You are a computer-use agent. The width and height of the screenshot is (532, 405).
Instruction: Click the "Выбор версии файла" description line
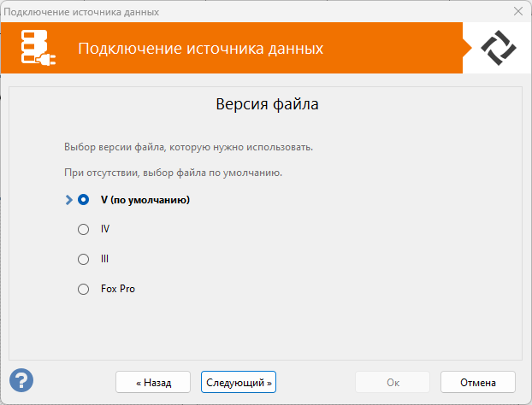(x=188, y=147)
